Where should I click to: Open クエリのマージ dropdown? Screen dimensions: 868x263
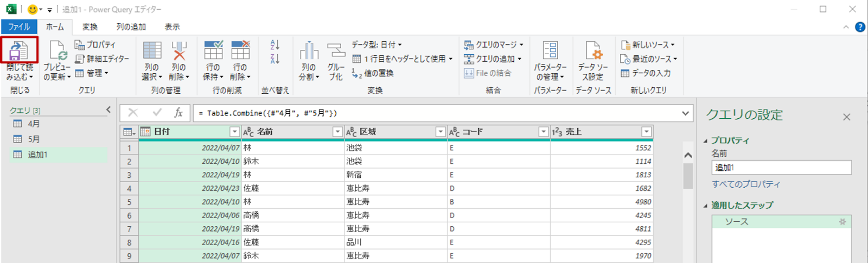[x=494, y=44]
